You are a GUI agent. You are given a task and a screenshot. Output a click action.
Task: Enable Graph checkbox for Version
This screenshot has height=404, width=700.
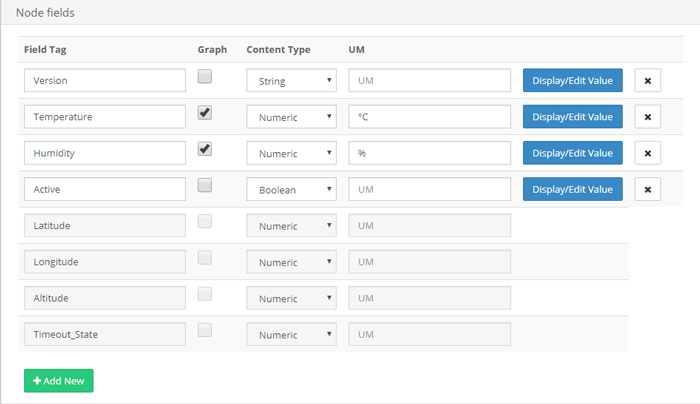(x=205, y=77)
